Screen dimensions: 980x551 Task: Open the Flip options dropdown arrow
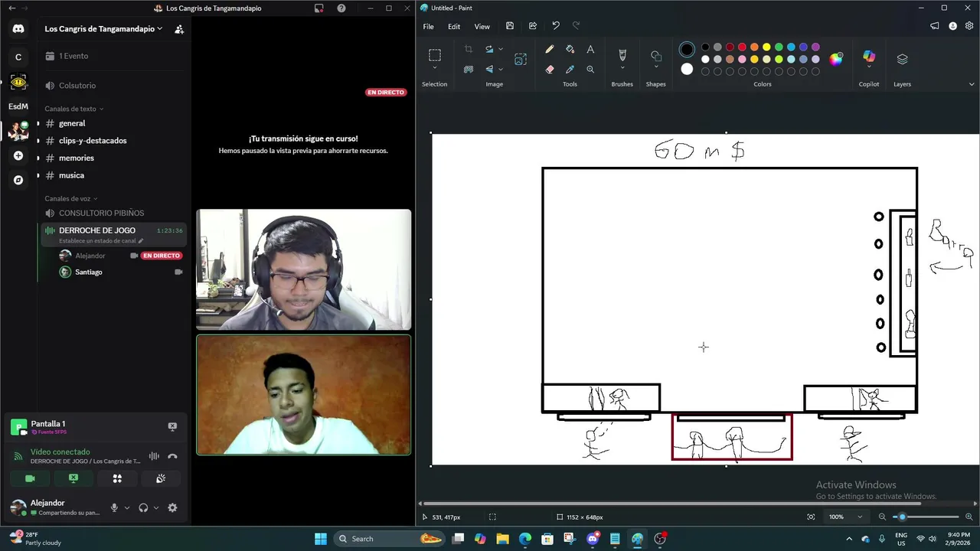(501, 69)
